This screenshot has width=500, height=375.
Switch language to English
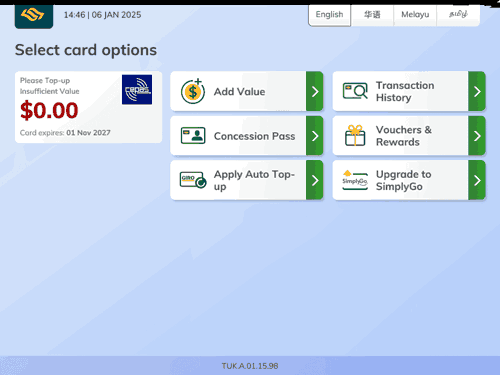pyautogui.click(x=329, y=15)
